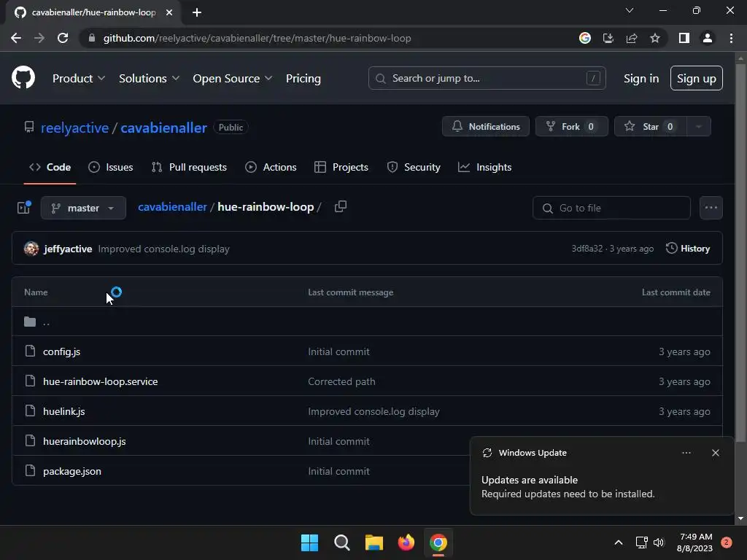Click the file icon beside config.js
The image size is (747, 560).
[x=30, y=351]
